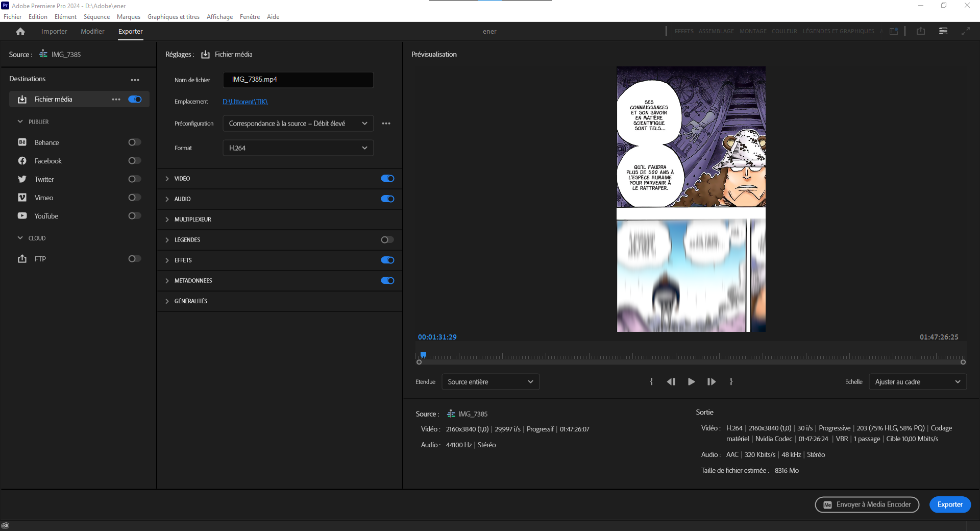980x531 pixels.
Task: Enable Twitter publishing toggle
Action: [135, 179]
